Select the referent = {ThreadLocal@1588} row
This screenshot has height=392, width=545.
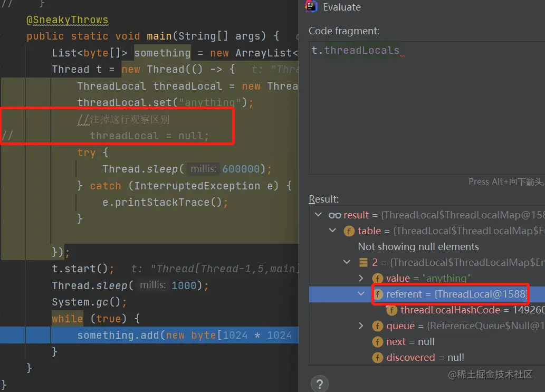[x=427, y=294]
